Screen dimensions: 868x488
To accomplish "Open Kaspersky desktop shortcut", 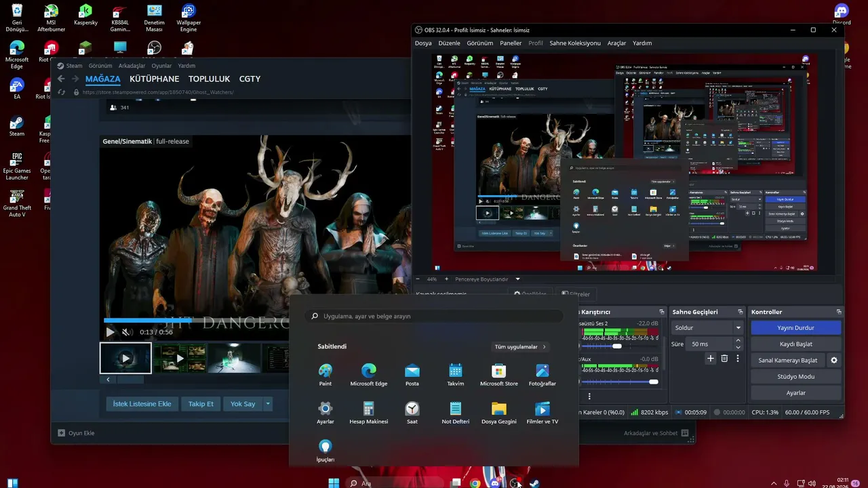I will [85, 14].
